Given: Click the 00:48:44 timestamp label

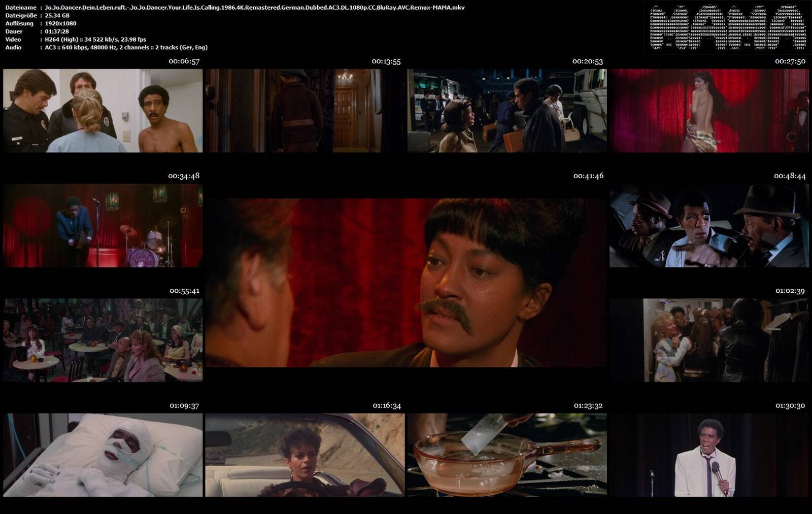Looking at the screenshot, I should pyautogui.click(x=790, y=176).
